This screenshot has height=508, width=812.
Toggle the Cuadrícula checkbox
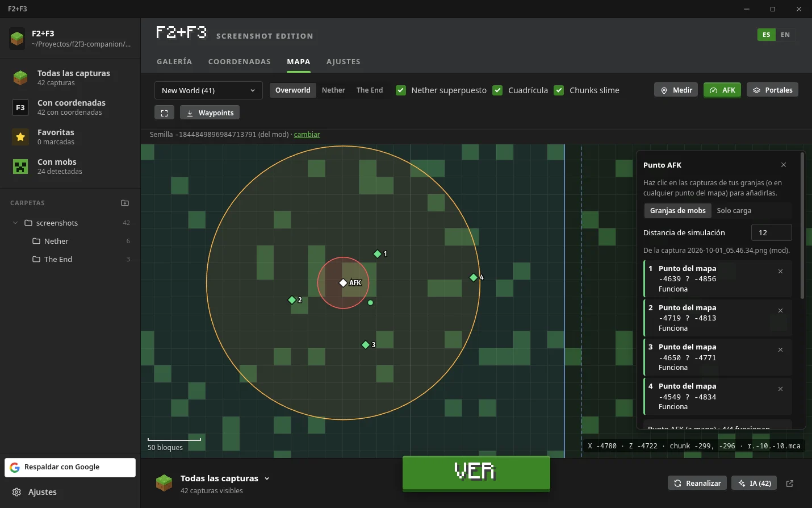[497, 90]
